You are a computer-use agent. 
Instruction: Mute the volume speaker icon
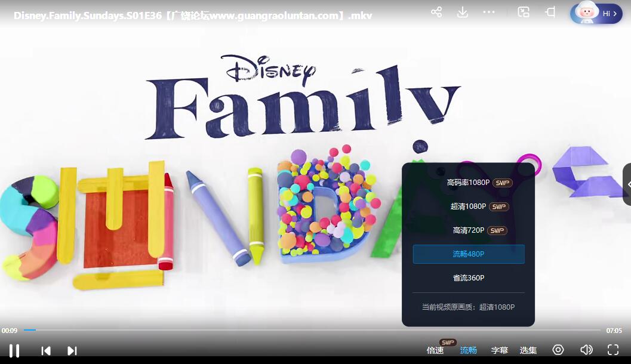pos(586,350)
